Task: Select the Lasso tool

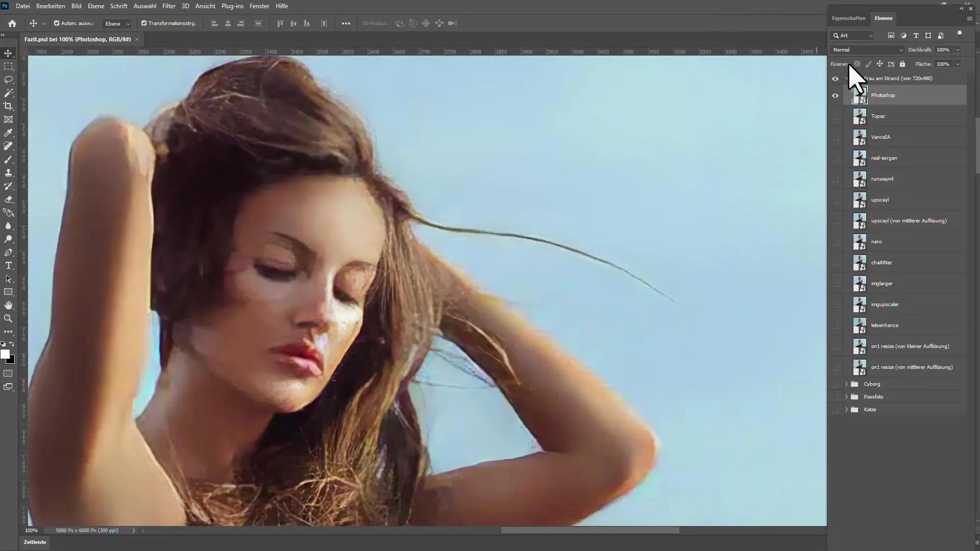Action: coord(9,80)
